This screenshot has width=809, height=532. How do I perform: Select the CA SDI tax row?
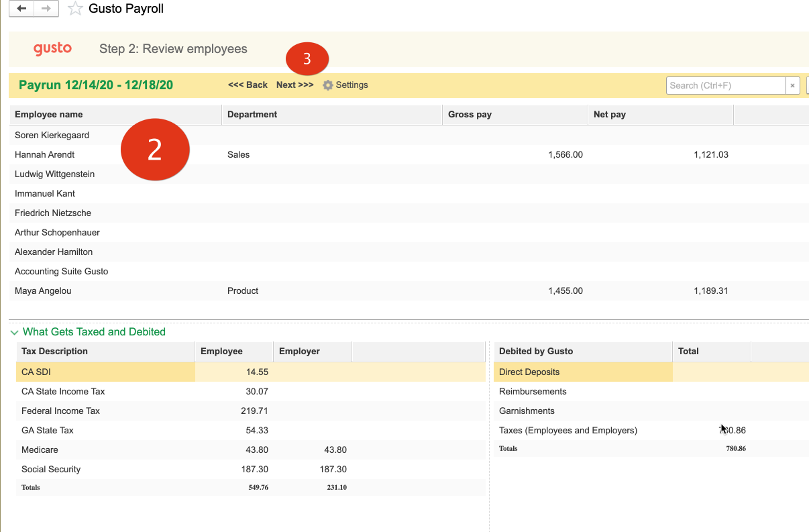(250, 372)
